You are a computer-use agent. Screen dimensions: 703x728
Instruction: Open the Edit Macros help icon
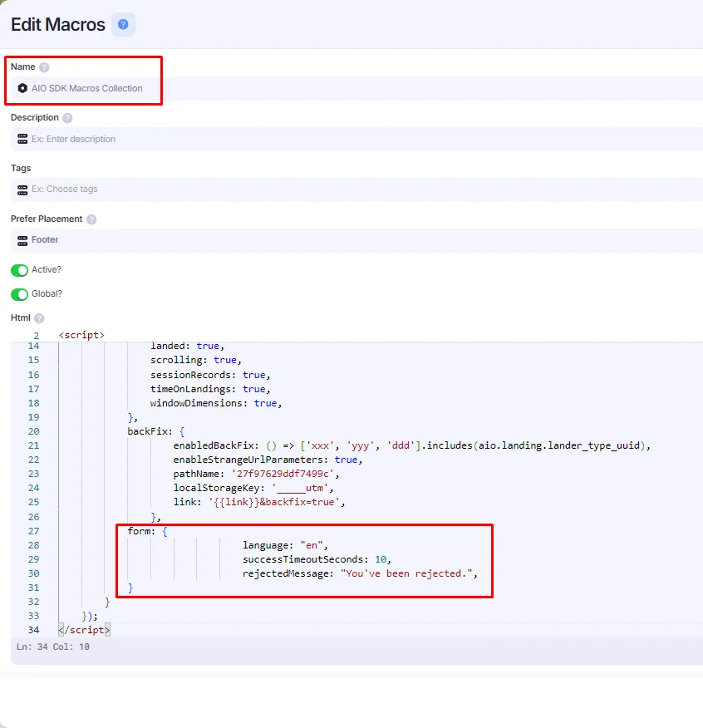[123, 25]
